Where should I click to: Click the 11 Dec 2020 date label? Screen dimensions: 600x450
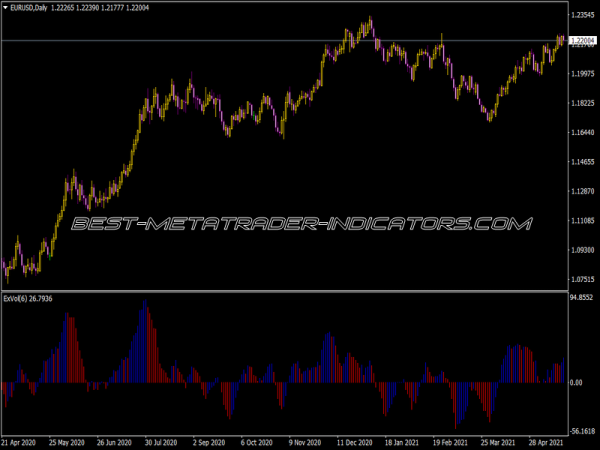(352, 440)
